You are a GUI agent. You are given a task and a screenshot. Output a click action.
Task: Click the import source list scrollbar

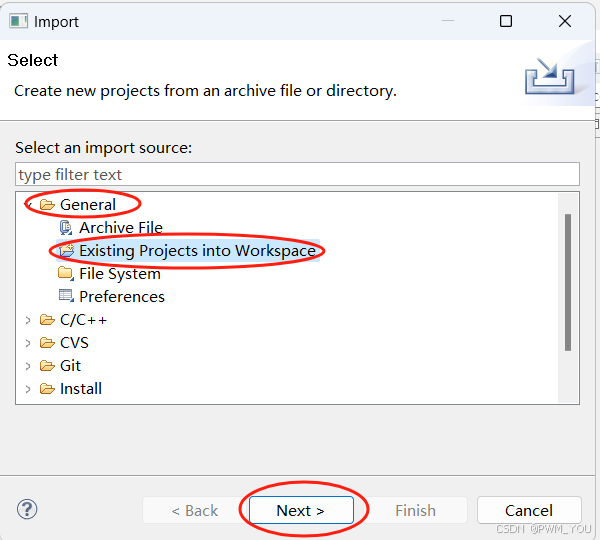coord(568,282)
